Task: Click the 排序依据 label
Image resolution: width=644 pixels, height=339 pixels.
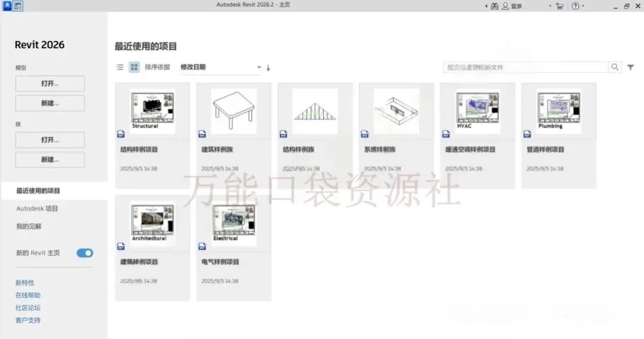Action: click(x=157, y=67)
